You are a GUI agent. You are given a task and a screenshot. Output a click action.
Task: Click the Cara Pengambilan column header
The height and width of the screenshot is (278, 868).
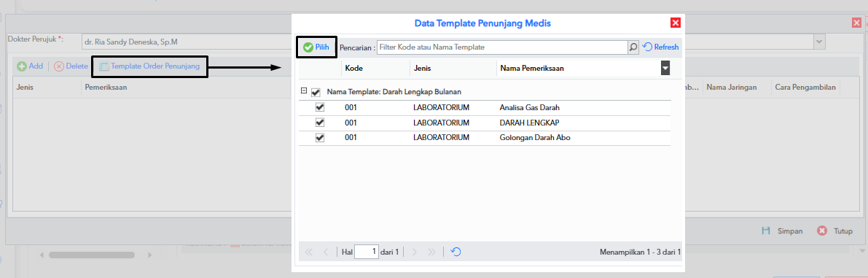(x=805, y=88)
